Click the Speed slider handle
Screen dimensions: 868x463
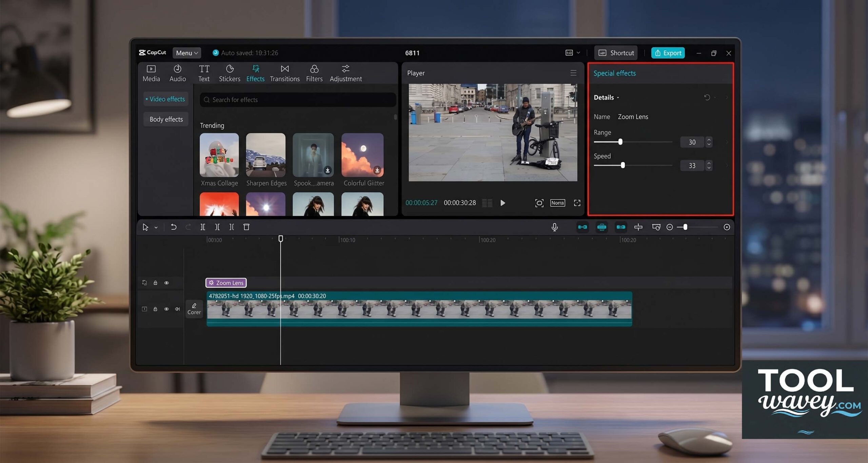[x=623, y=165]
